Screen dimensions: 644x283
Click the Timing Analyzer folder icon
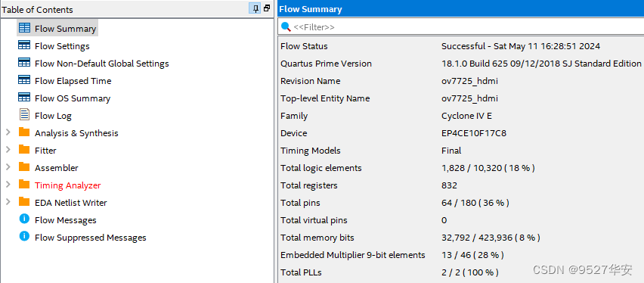24,185
